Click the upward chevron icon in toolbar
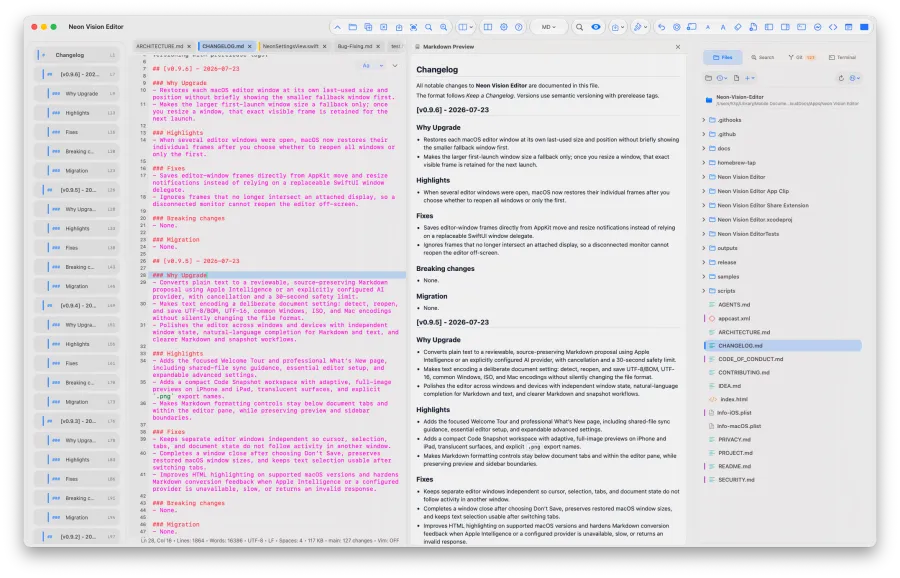This screenshot has height=578, width=900. click(x=338, y=27)
